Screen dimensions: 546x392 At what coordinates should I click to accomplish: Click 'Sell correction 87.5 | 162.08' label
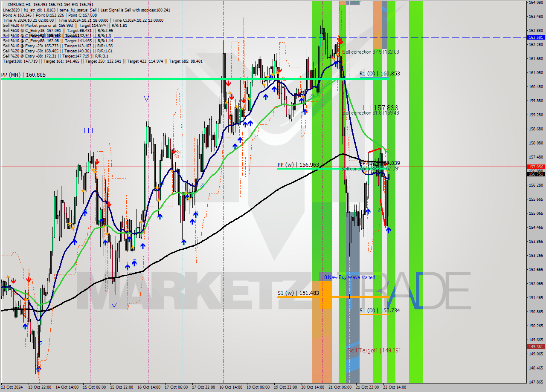click(x=371, y=52)
